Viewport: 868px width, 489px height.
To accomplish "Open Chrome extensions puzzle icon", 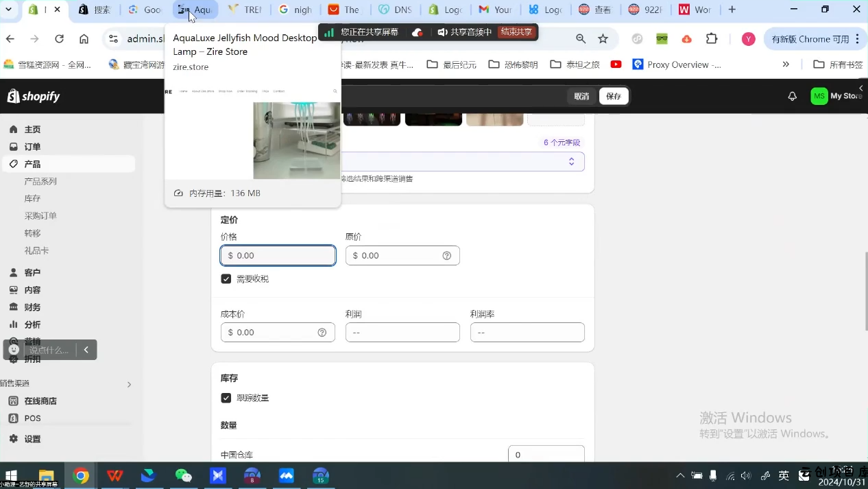I will click(x=712, y=39).
